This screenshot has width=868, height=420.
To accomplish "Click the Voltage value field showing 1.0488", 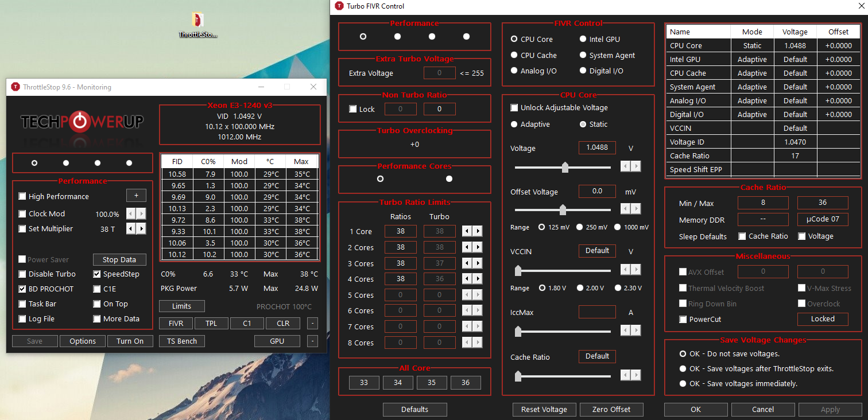I will [x=597, y=148].
